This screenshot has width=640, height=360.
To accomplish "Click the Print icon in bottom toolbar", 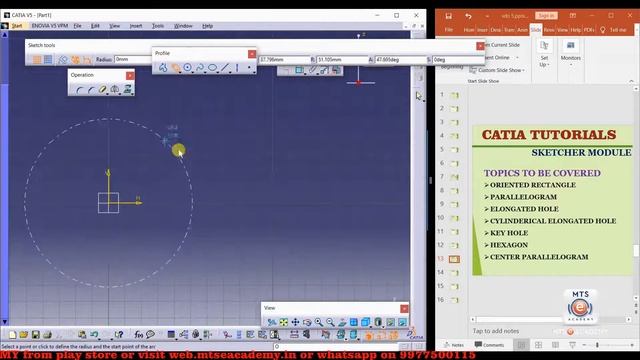I will (47, 335).
